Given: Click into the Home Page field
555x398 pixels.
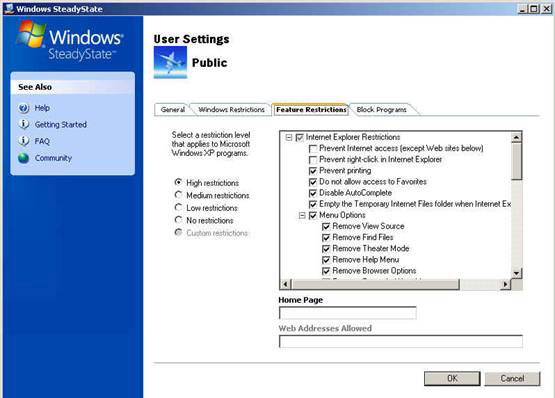Looking at the screenshot, I should click(x=348, y=313).
